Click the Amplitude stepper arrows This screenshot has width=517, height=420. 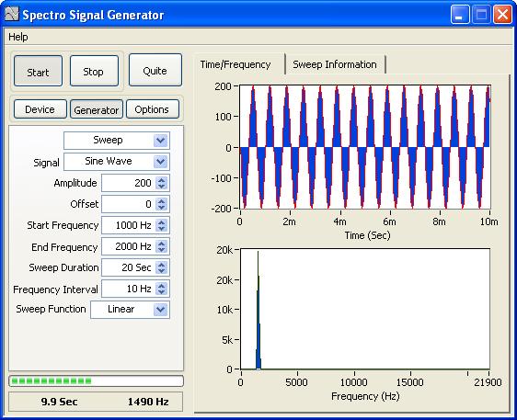162,183
